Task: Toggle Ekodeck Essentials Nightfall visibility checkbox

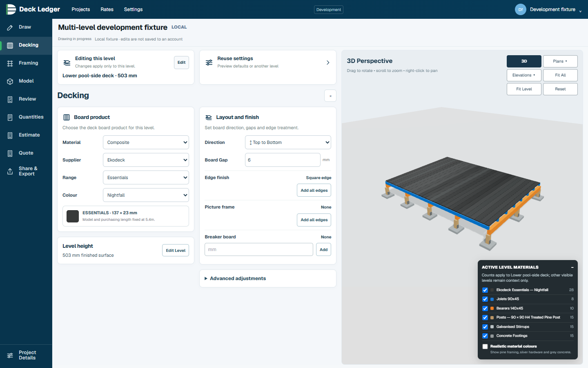Action: [485, 290]
